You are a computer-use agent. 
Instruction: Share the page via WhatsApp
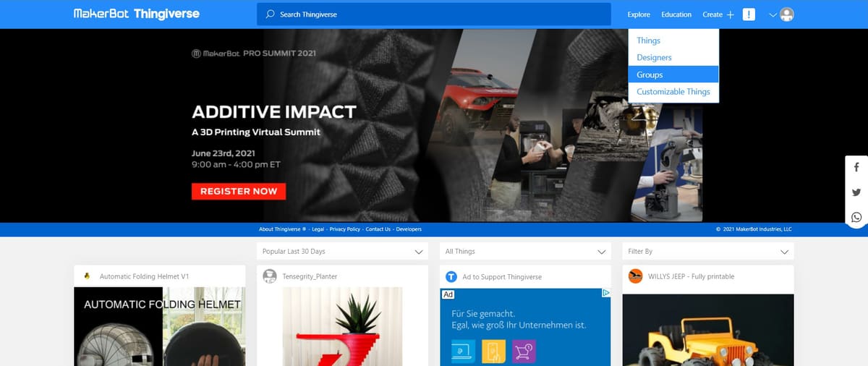click(x=856, y=217)
